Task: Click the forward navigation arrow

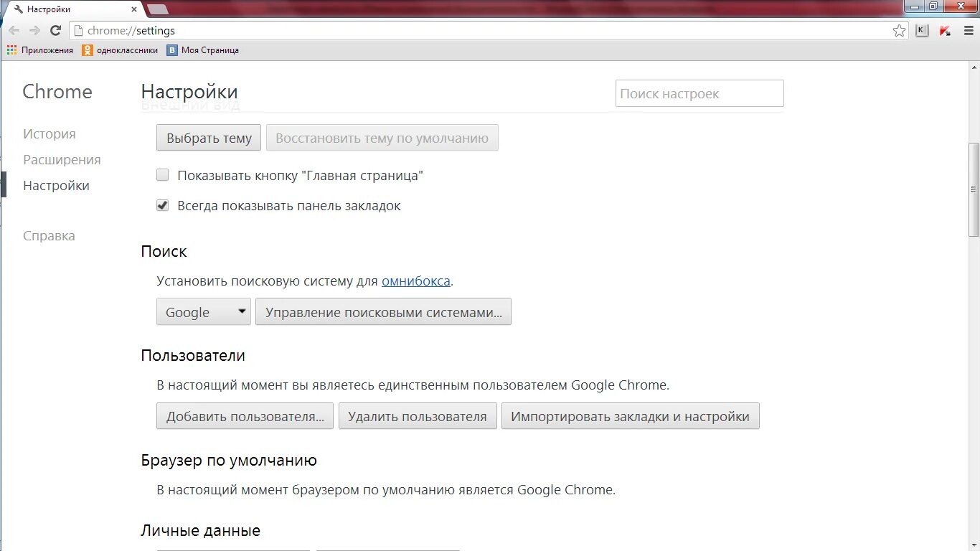Action: click(34, 31)
